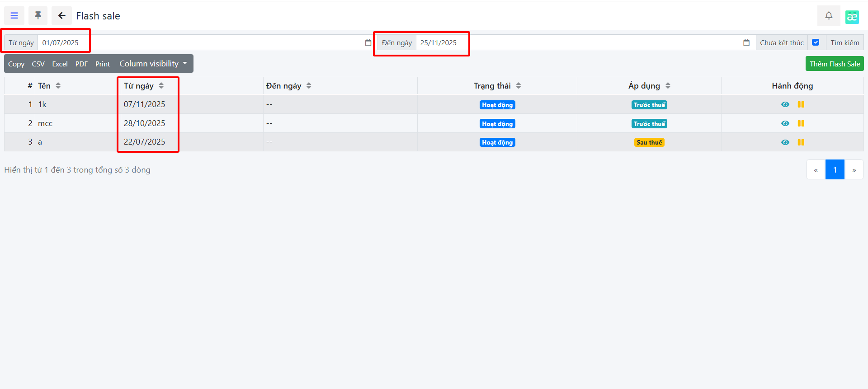Click the Thêm Flash Sale button
The height and width of the screenshot is (389, 868).
click(834, 64)
